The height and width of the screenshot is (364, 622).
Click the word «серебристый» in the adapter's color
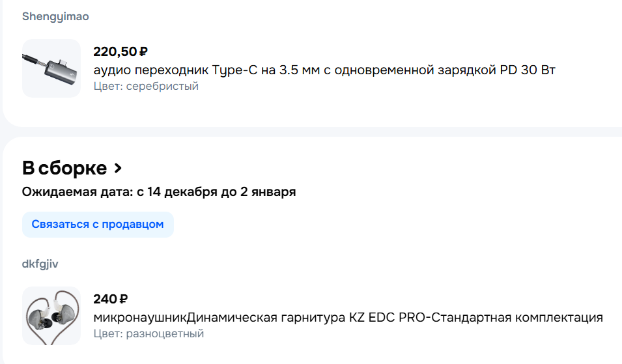[162, 86]
